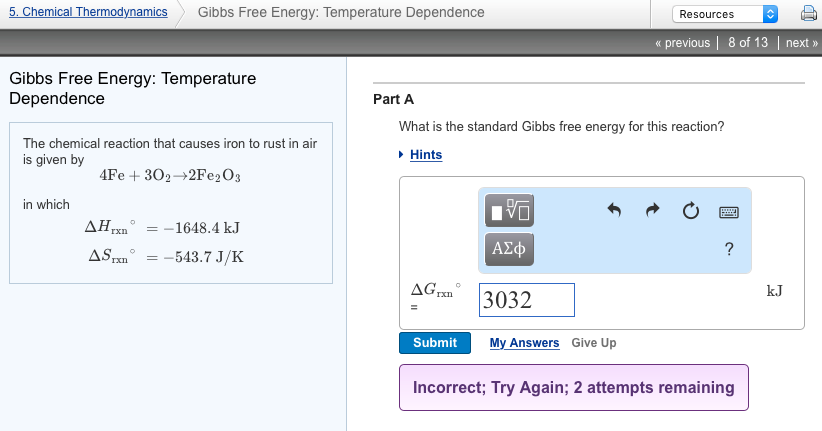This screenshot has width=822, height=431.
Task: Go to the next problem
Action: pyautogui.click(x=801, y=43)
